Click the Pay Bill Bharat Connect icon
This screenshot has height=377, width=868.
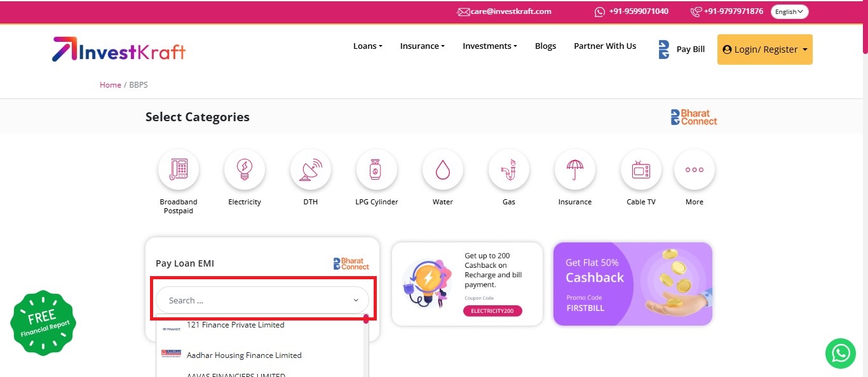[x=664, y=50]
